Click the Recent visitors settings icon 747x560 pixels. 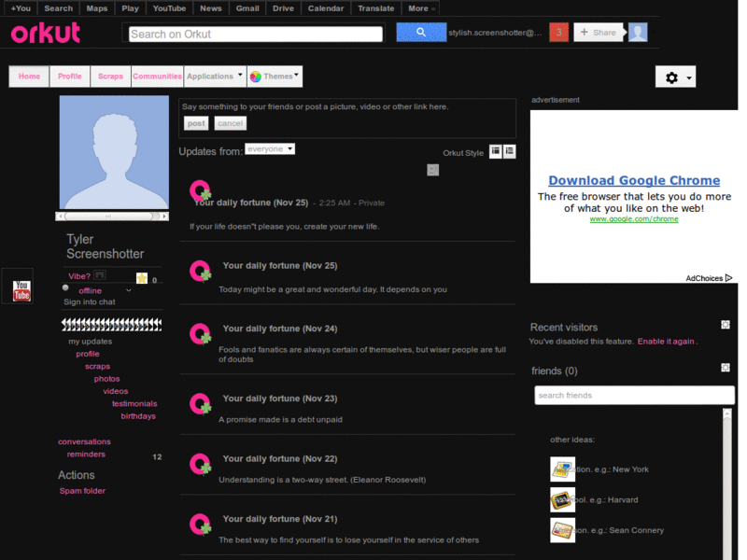click(x=726, y=325)
